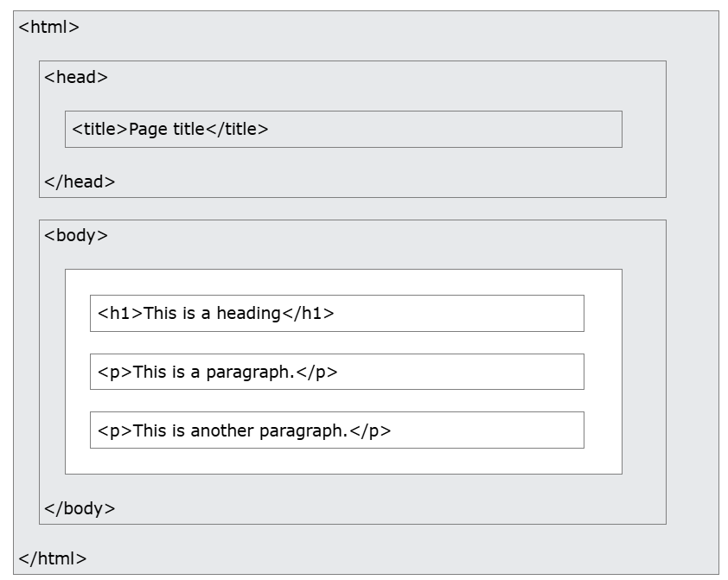
Task: Click the opening <html> tag text
Action: click(48, 27)
